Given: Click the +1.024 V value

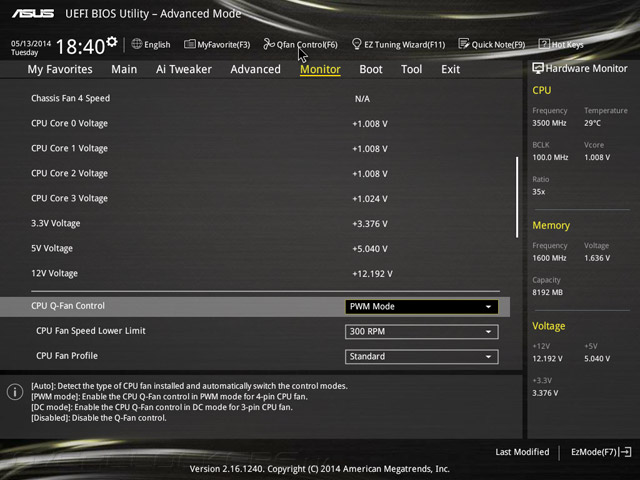Looking at the screenshot, I should [370, 199].
